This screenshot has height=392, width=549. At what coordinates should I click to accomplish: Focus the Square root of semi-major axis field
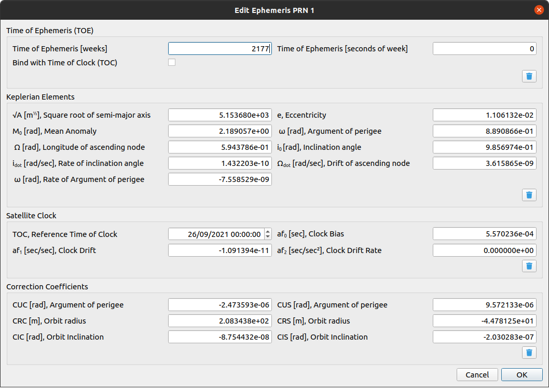tap(219, 115)
